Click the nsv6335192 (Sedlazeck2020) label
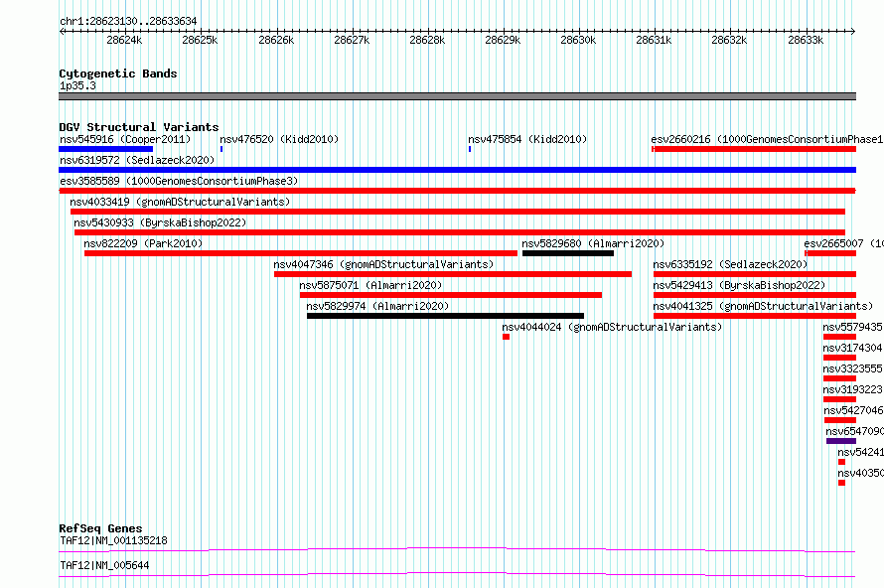This screenshot has width=884, height=588. 730,264
